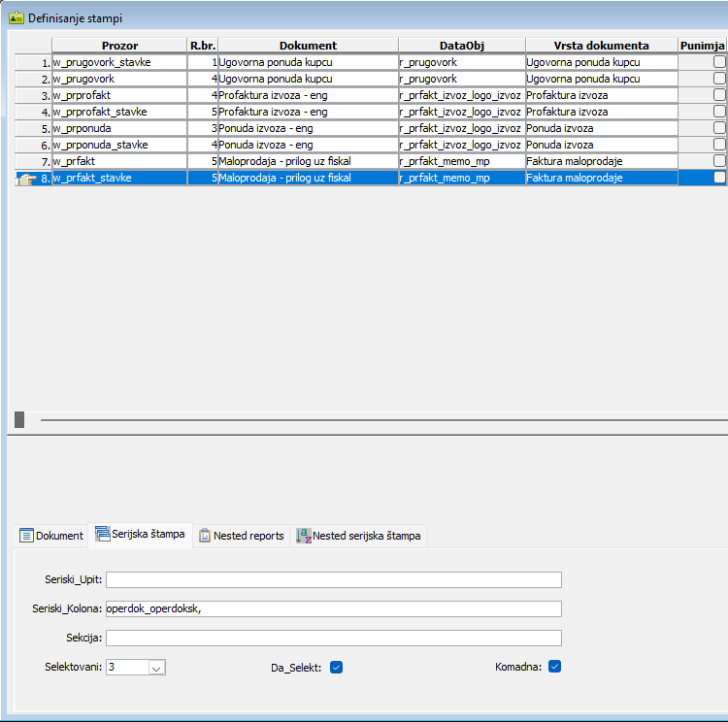The width and height of the screenshot is (728, 722).
Task: Click the Serijska štampa tab icon
Action: point(103,534)
